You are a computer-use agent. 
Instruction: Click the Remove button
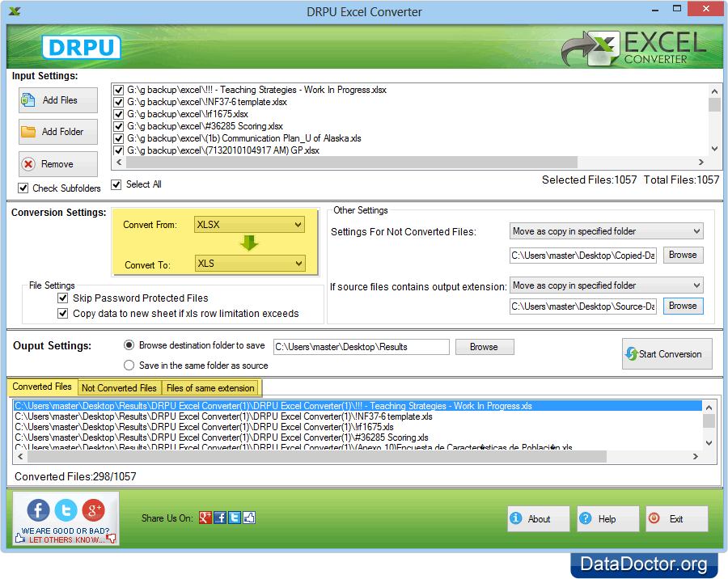pyautogui.click(x=58, y=164)
